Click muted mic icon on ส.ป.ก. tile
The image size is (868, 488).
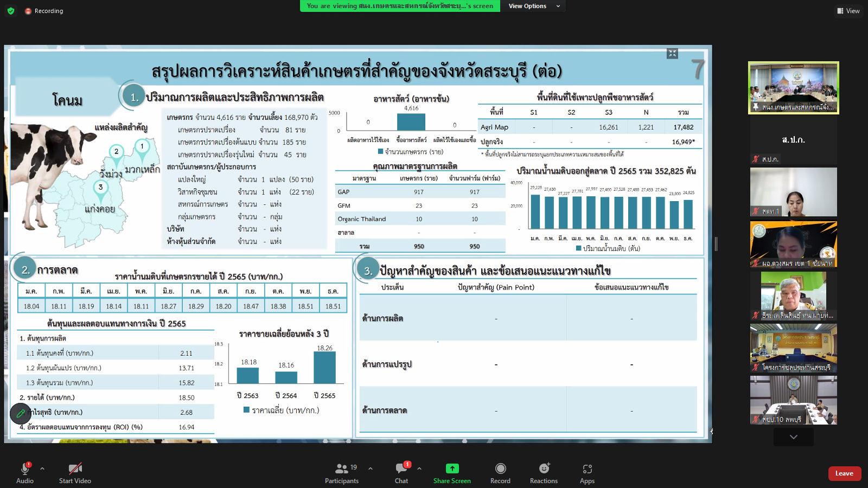point(756,159)
